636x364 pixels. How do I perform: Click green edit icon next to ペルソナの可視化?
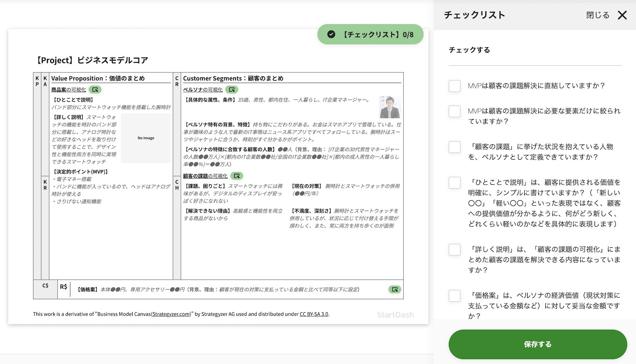pyautogui.click(x=232, y=89)
